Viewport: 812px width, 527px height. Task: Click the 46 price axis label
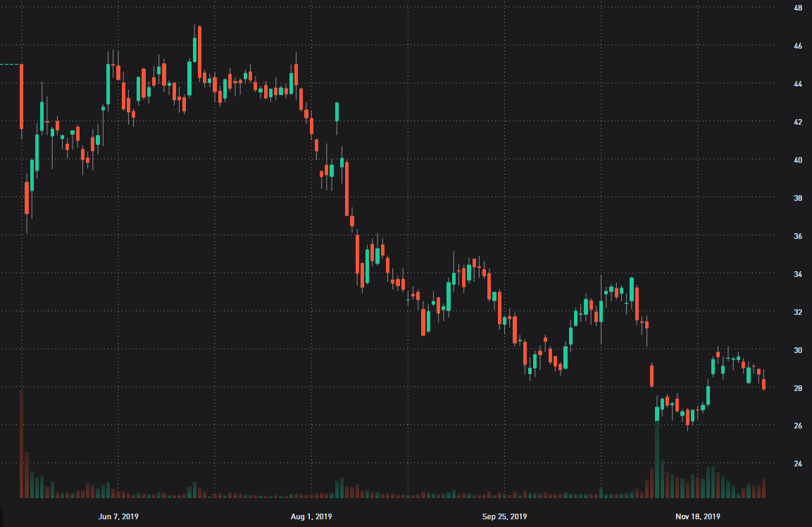(x=797, y=46)
